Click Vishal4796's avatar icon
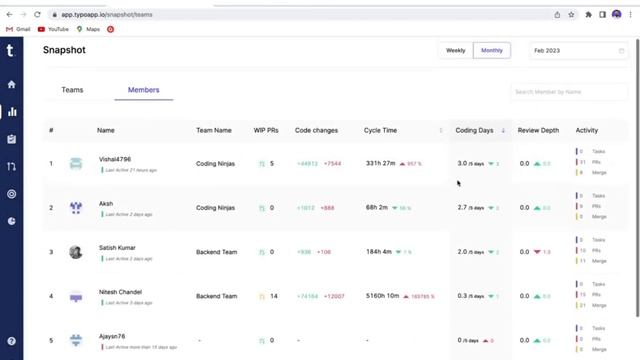 [76, 164]
